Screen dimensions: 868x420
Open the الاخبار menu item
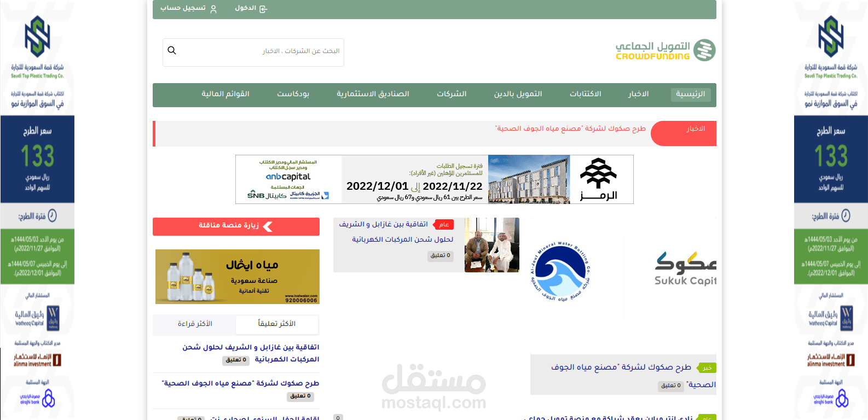point(639,94)
